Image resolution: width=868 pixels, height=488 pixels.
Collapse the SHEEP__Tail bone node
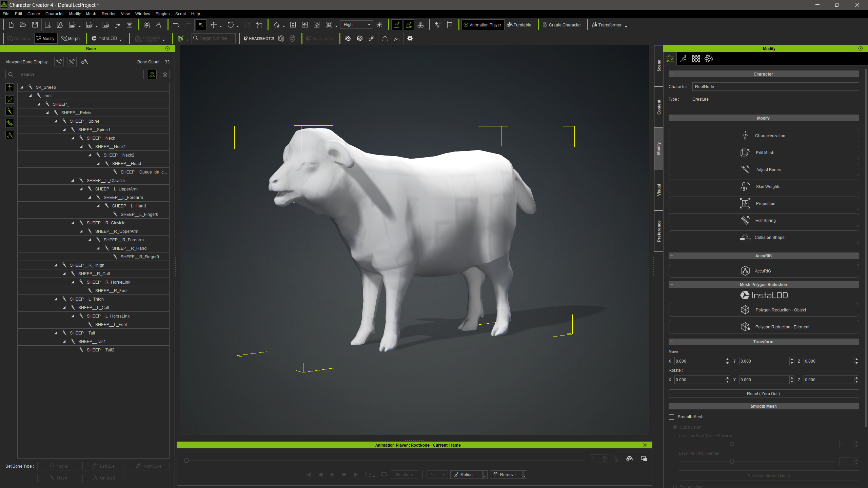pos(56,333)
